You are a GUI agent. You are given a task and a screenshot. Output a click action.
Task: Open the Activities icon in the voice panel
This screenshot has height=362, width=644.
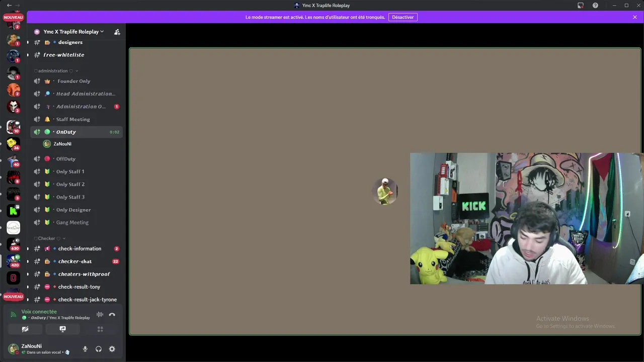tap(100, 329)
